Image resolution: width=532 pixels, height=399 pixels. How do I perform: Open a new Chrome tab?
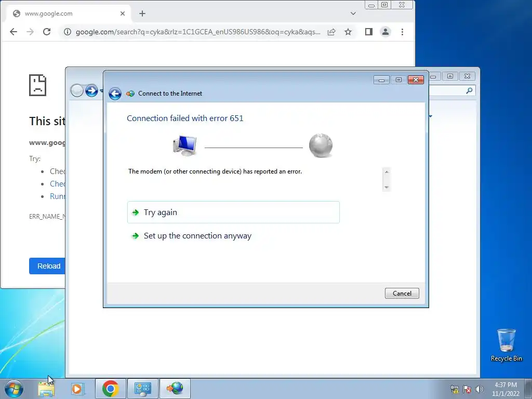[142, 14]
